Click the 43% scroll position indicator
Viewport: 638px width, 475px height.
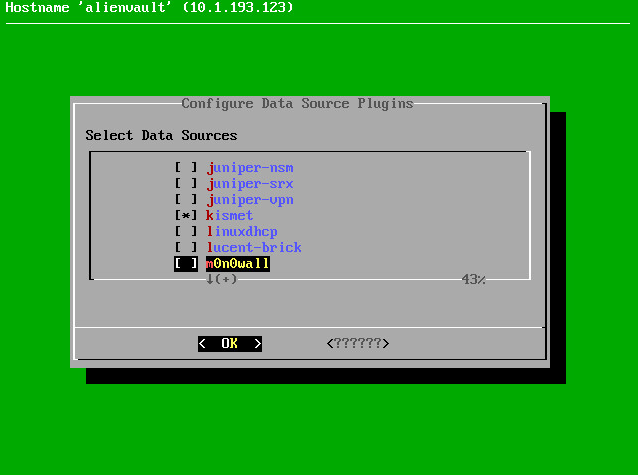click(474, 279)
